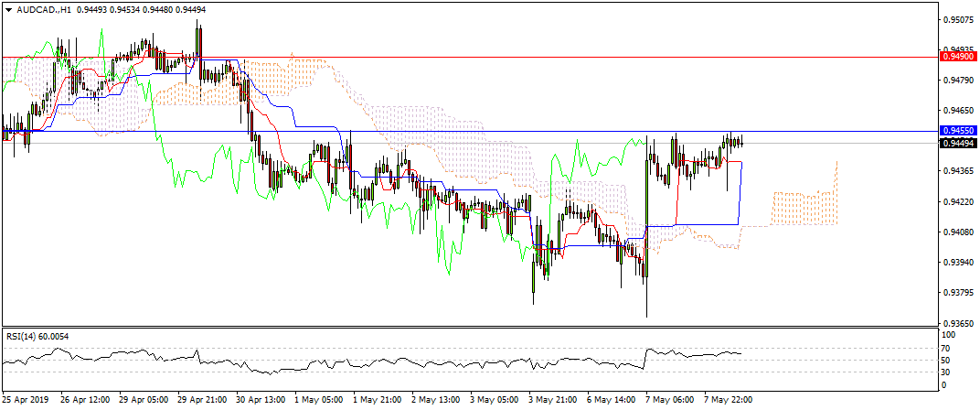Click the 0.94650 price scale value
This screenshot has height=410, width=980.
point(961,110)
